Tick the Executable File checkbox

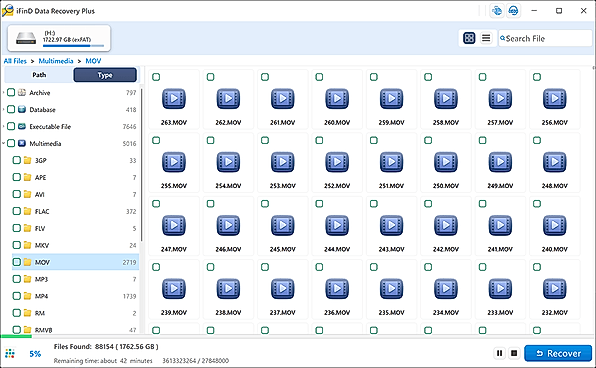[11, 126]
